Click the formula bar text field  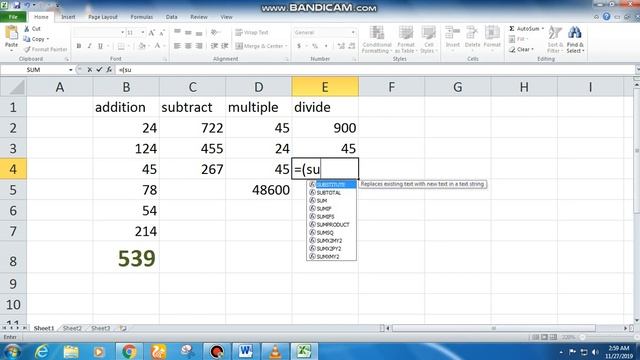pyautogui.click(x=376, y=70)
